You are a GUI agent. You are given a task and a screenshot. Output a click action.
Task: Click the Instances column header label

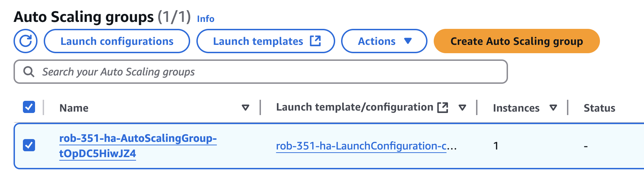[x=516, y=108]
